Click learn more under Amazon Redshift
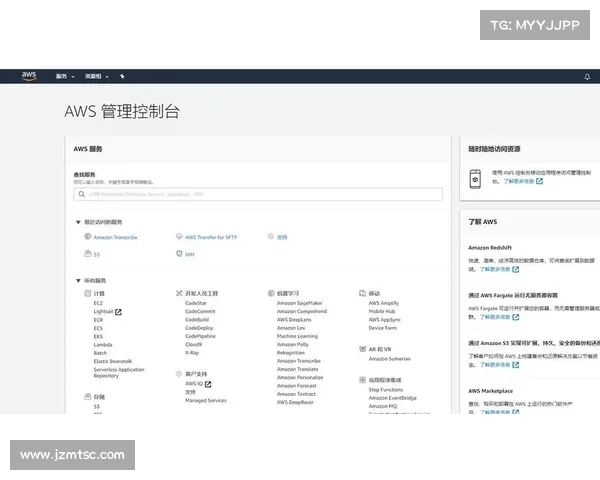Viewport: 600px width, 480px height. click(x=500, y=269)
